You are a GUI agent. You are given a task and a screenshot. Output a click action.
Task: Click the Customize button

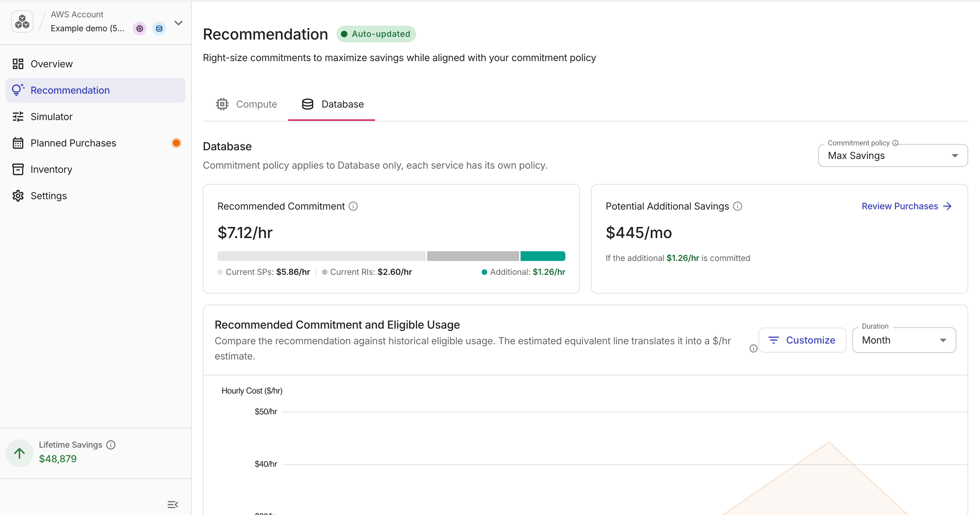coord(802,340)
